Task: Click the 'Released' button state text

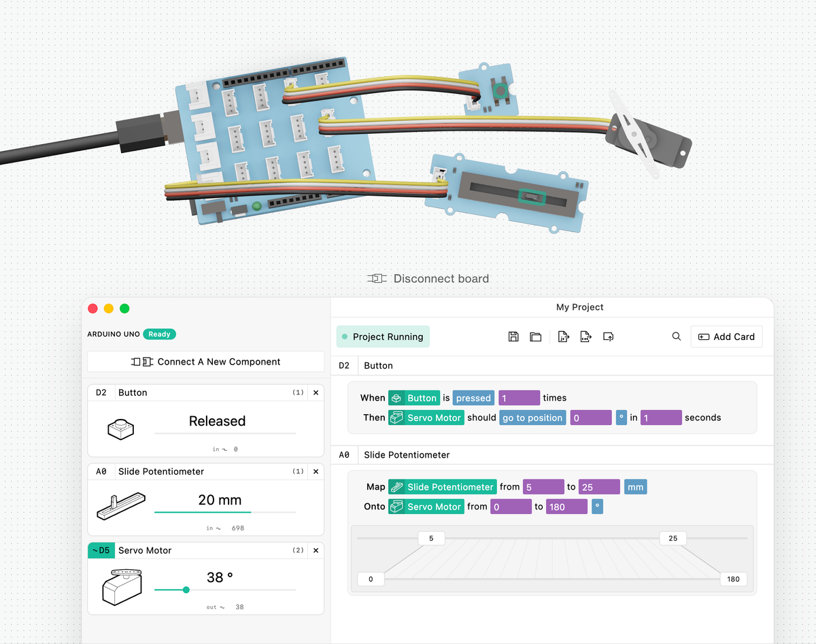Action: [x=217, y=421]
